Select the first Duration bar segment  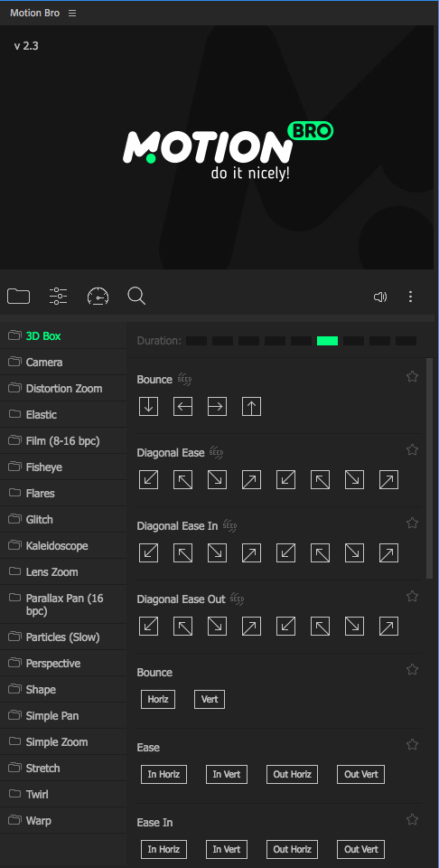pyautogui.click(x=196, y=341)
